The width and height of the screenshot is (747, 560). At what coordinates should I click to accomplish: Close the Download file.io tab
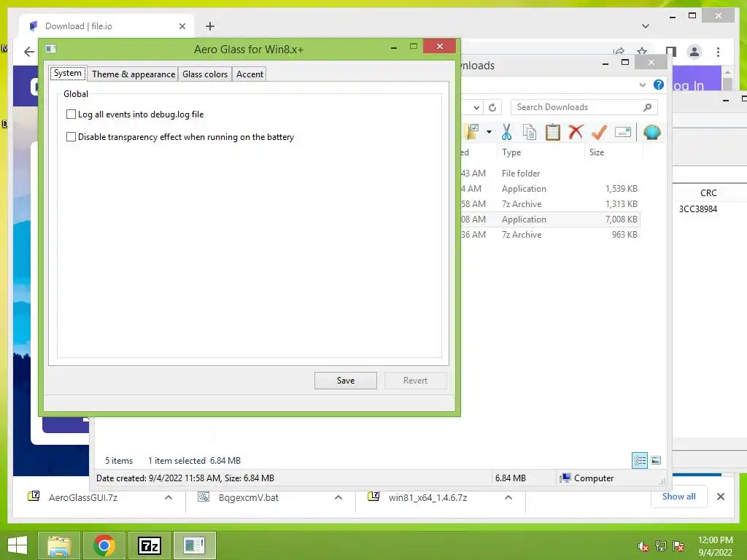[x=182, y=26]
